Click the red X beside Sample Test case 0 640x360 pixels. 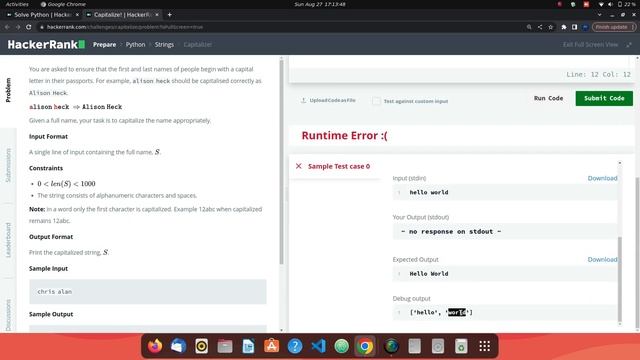(x=299, y=166)
